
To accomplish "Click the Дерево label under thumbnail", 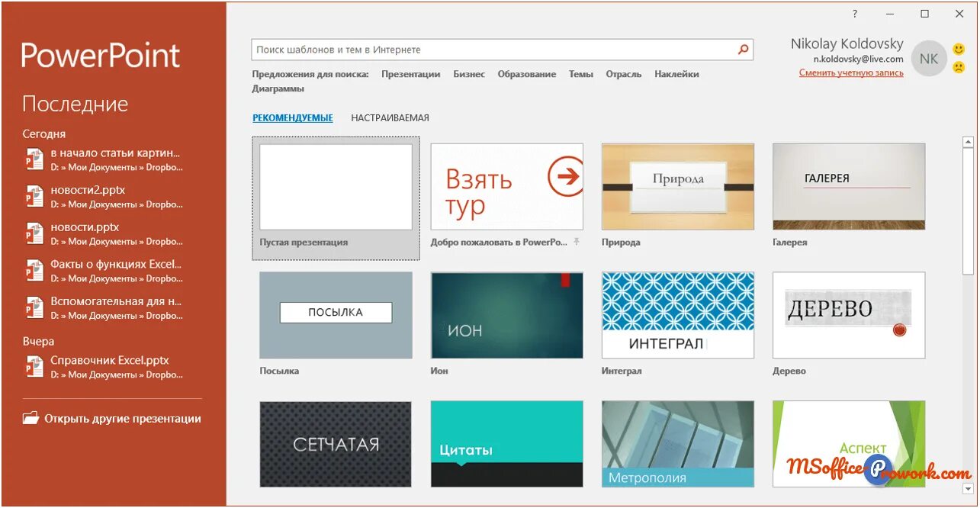I will pos(789,371).
